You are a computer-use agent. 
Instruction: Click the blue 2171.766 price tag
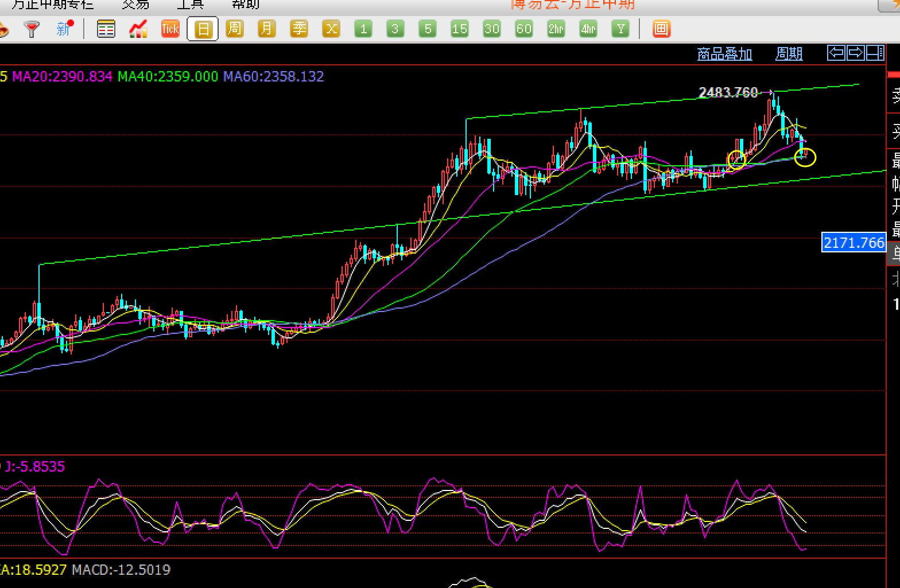[854, 243]
